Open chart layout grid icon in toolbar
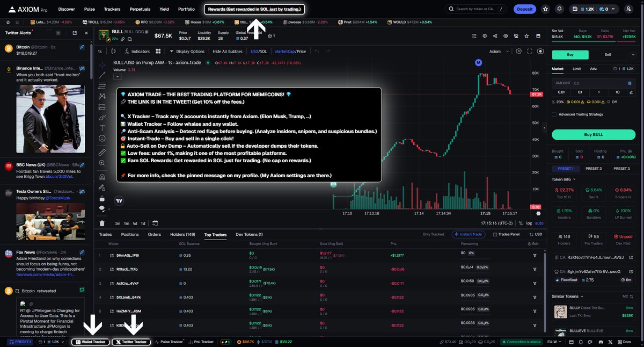The image size is (644, 347). [158, 52]
